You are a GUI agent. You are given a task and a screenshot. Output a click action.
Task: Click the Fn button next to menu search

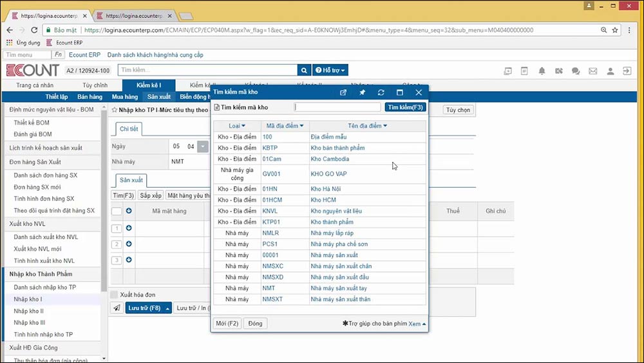tap(58, 55)
